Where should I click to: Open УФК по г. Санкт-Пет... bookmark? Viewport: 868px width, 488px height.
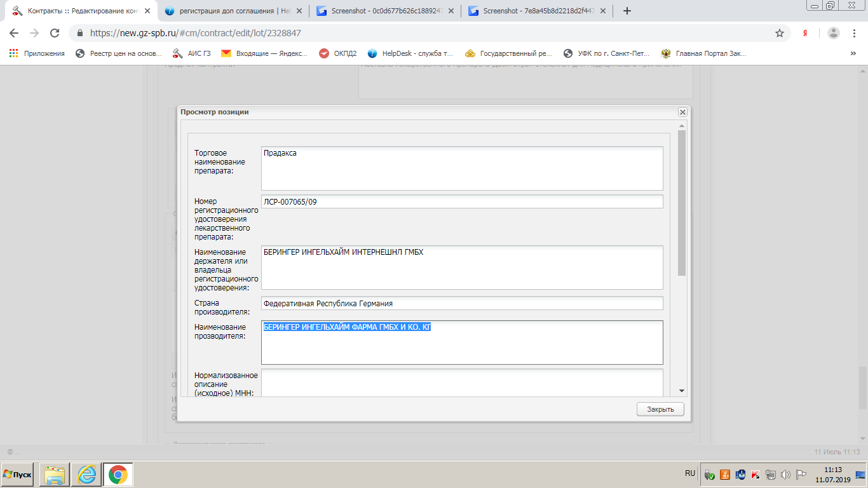click(x=607, y=53)
